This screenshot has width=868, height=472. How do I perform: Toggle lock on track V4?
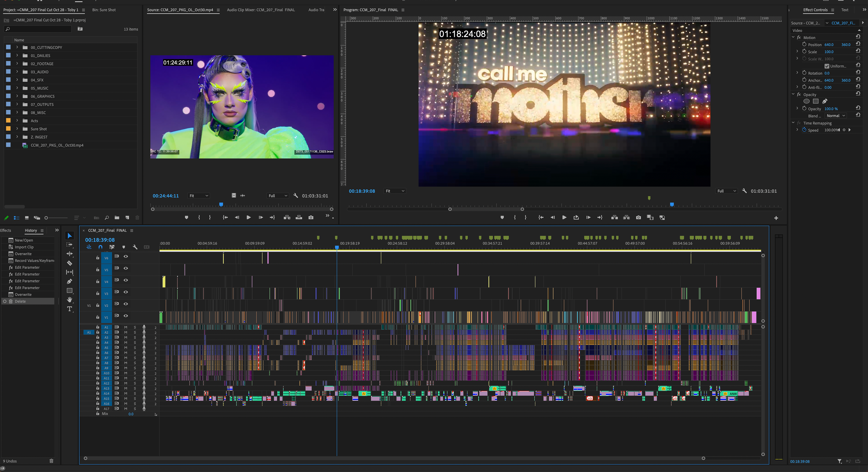click(x=98, y=282)
